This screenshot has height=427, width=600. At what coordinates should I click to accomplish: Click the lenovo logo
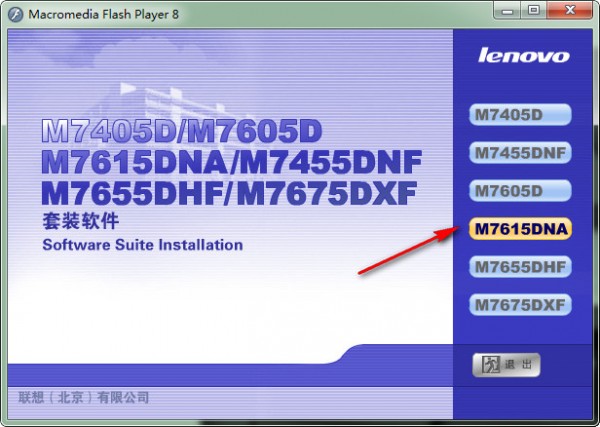pos(523,55)
